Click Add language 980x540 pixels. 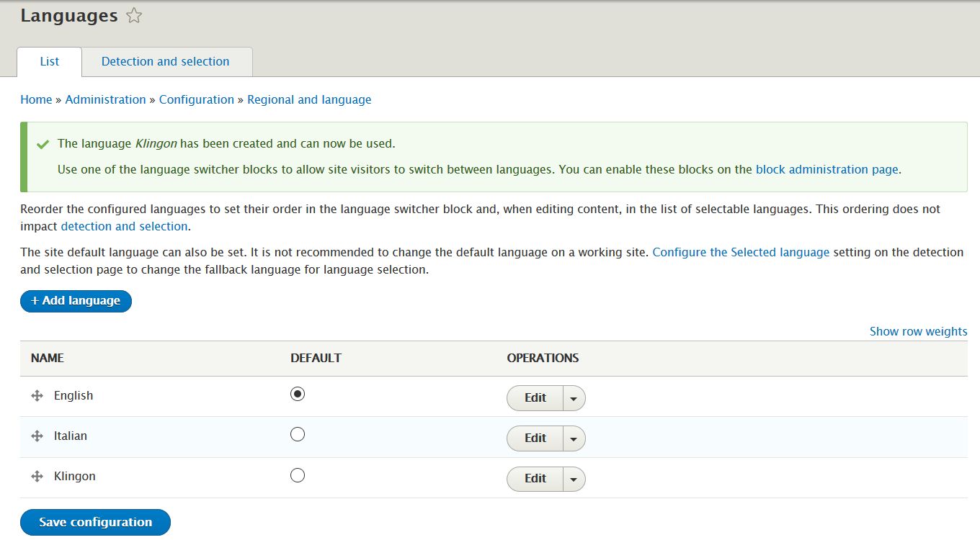(x=75, y=301)
